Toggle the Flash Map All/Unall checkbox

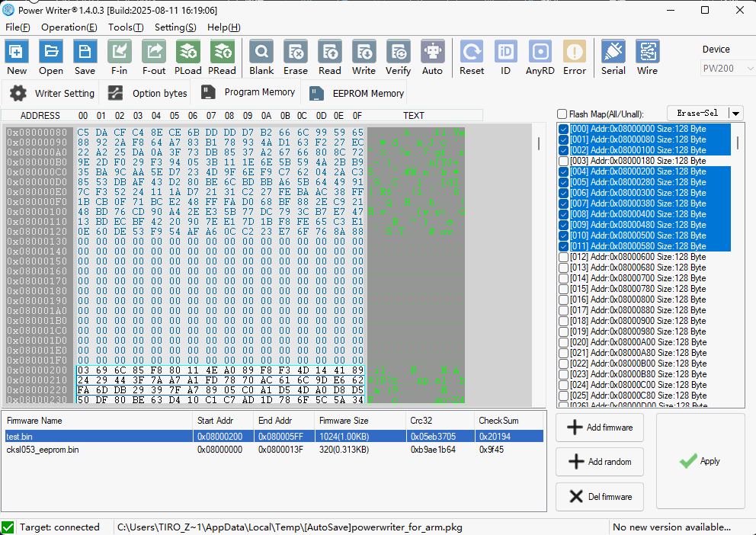pyautogui.click(x=562, y=114)
